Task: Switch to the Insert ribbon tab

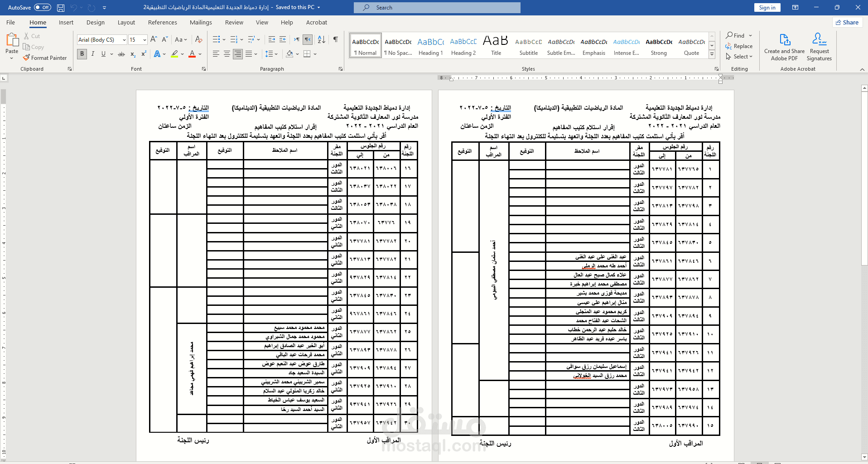Action: (x=66, y=22)
